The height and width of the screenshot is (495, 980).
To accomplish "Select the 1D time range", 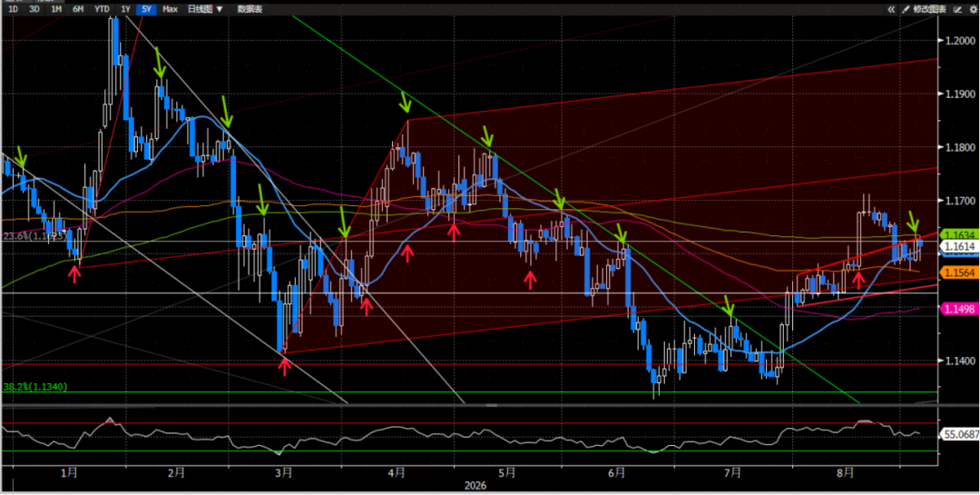I will tap(13, 9).
